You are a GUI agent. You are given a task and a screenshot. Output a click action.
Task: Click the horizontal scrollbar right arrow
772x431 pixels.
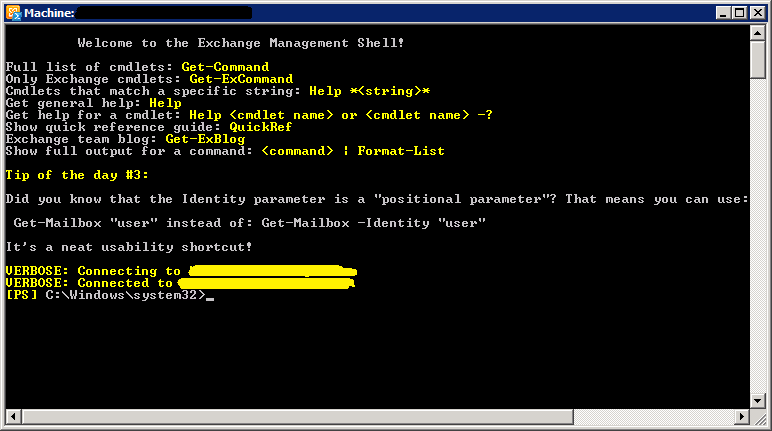point(741,417)
